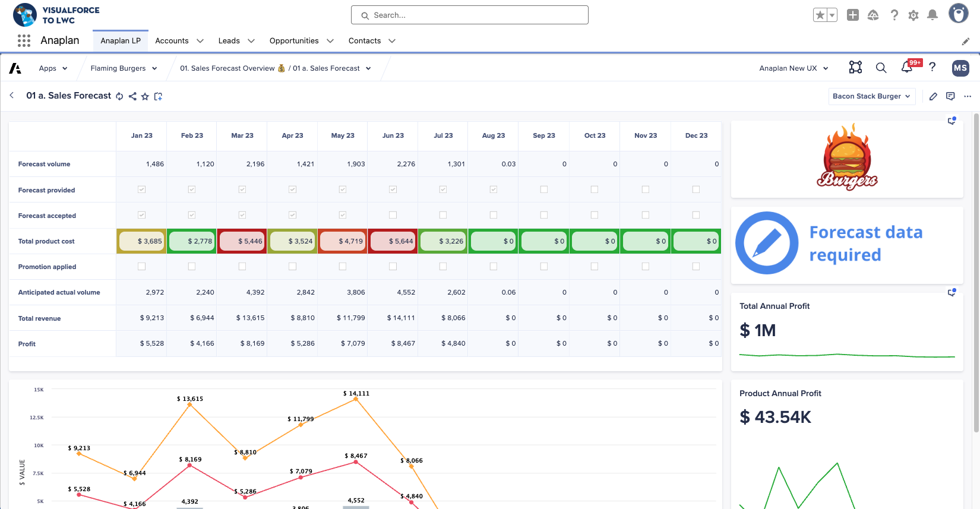The height and width of the screenshot is (509, 980).
Task: Toggle Forecast accepted checkbox for Jun 23
Action: click(393, 215)
